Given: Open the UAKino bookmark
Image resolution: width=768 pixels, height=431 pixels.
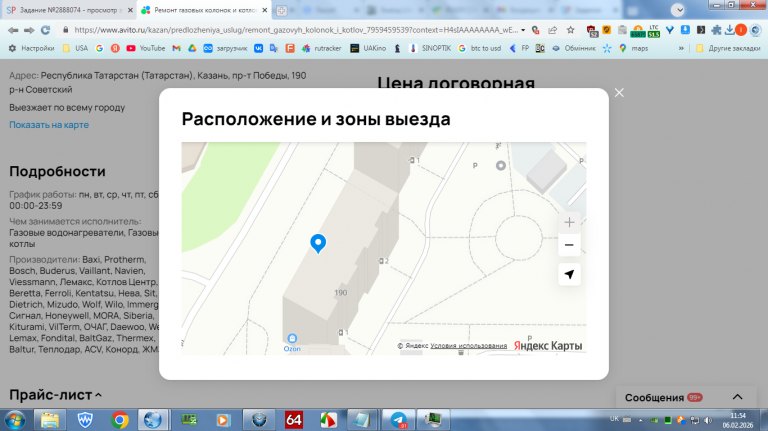Looking at the screenshot, I should (x=368, y=48).
